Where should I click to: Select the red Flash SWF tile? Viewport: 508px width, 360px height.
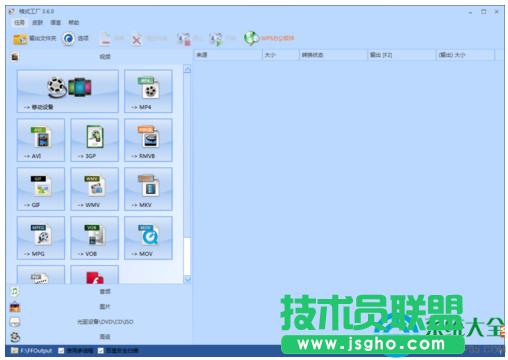[x=95, y=275]
